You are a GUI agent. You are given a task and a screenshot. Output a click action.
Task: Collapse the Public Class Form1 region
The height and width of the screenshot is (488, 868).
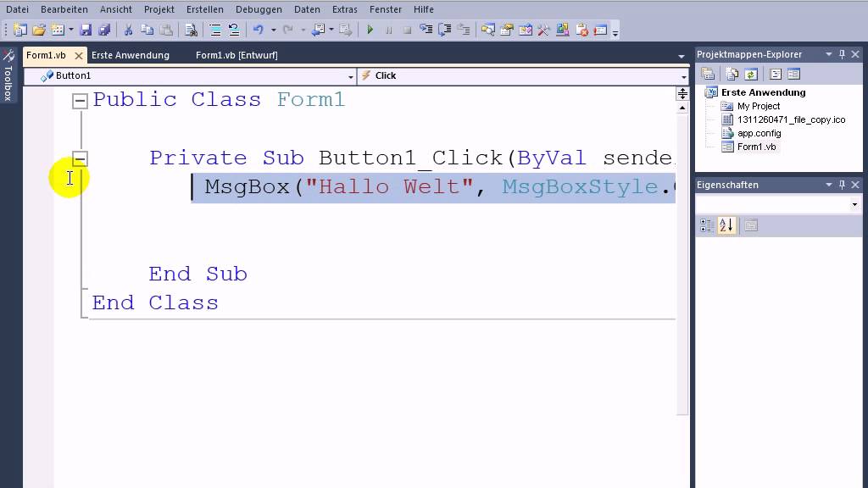(x=80, y=101)
